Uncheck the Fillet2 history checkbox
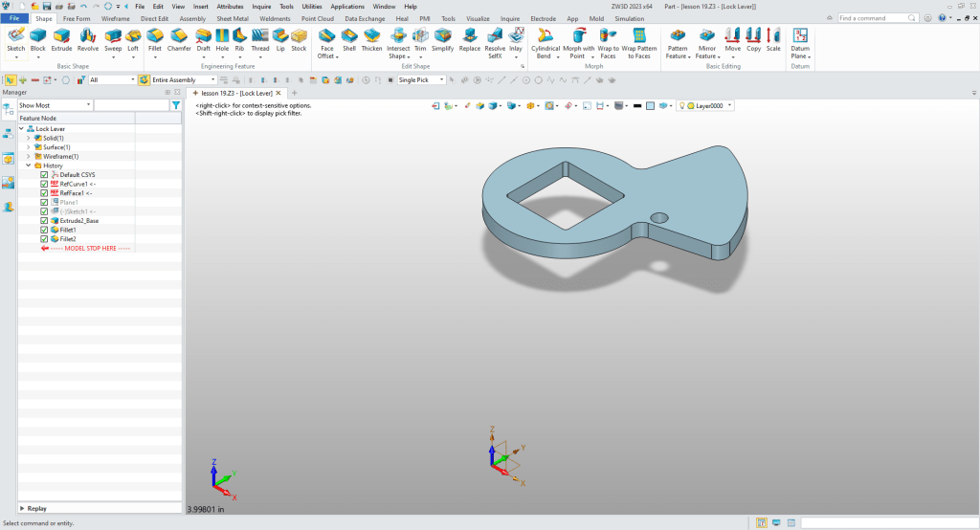Image resolution: width=980 pixels, height=530 pixels. coord(44,239)
